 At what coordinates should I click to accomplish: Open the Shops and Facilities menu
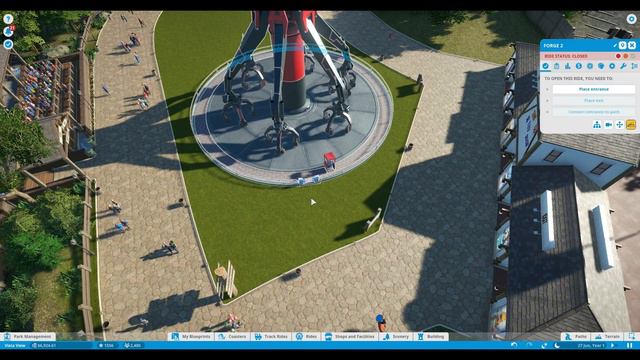click(349, 337)
